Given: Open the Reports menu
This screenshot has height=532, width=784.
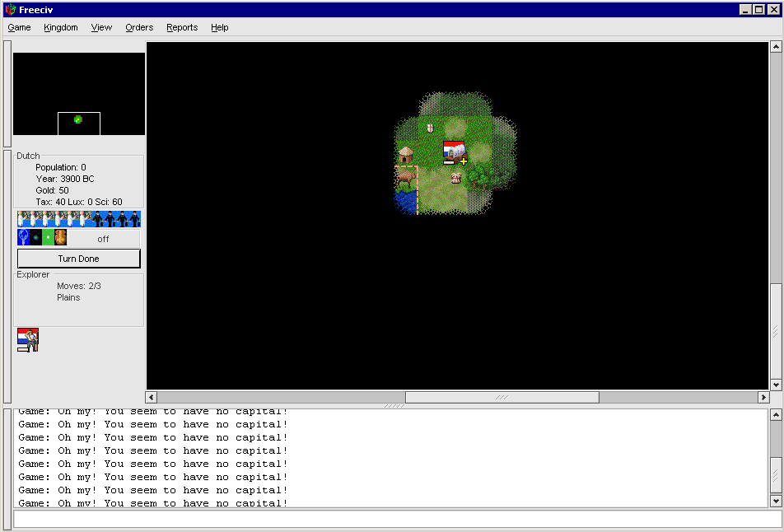Looking at the screenshot, I should pos(182,27).
